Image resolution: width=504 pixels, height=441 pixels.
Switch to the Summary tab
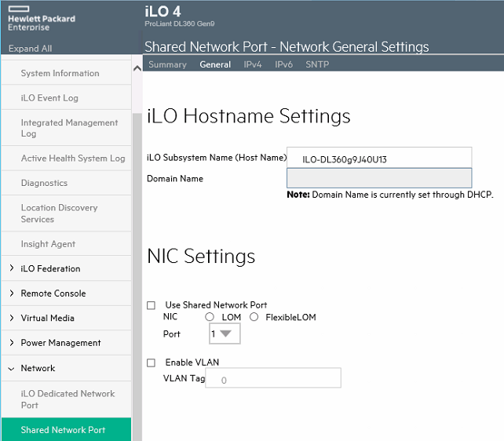tap(167, 64)
